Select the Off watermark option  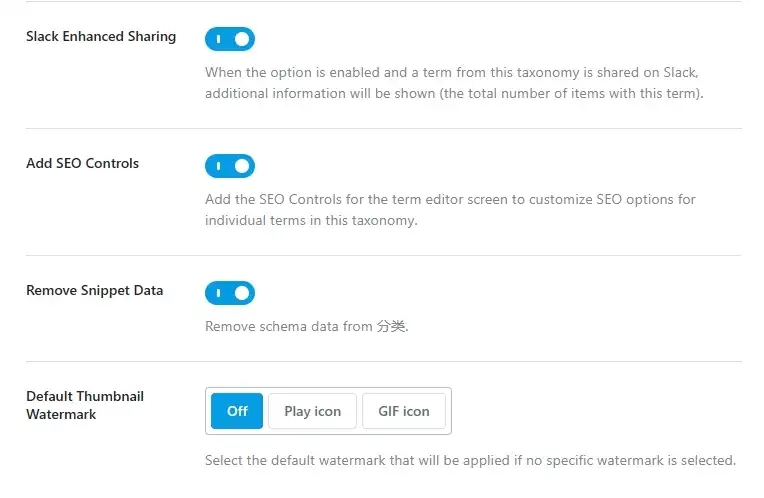pyautogui.click(x=237, y=411)
